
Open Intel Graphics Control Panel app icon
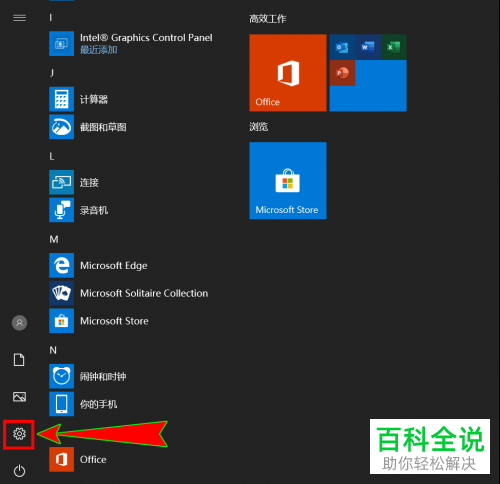pos(61,44)
